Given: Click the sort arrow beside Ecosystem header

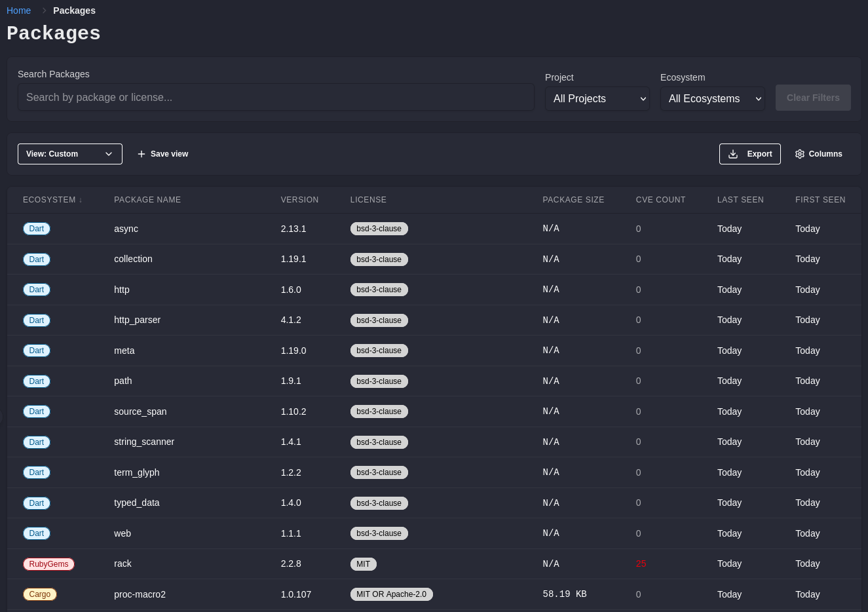Looking at the screenshot, I should (81, 201).
